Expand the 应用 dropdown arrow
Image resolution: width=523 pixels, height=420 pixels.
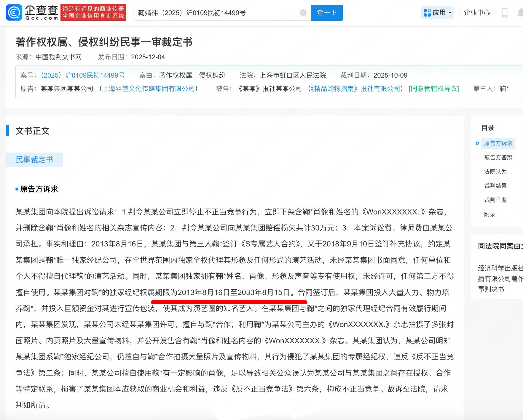click(450, 12)
